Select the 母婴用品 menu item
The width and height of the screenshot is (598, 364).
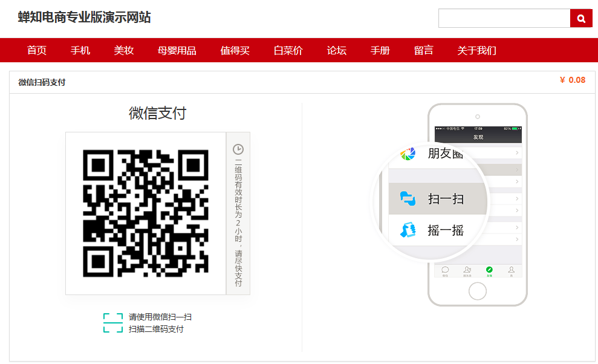pos(177,50)
